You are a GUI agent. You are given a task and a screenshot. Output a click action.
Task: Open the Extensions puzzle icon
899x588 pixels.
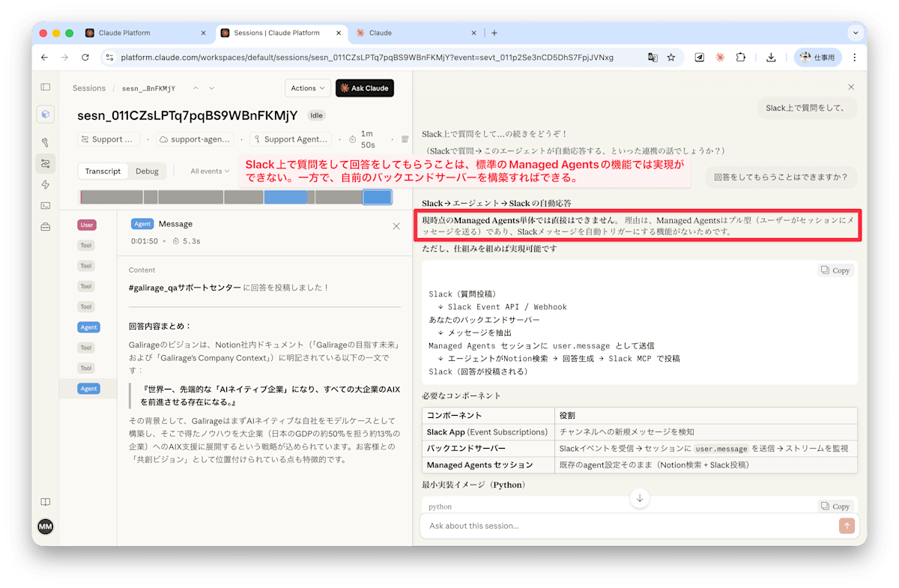coord(741,57)
